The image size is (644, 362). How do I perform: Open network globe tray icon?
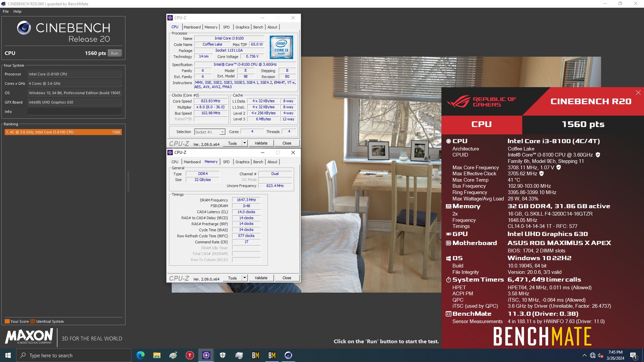(592, 355)
